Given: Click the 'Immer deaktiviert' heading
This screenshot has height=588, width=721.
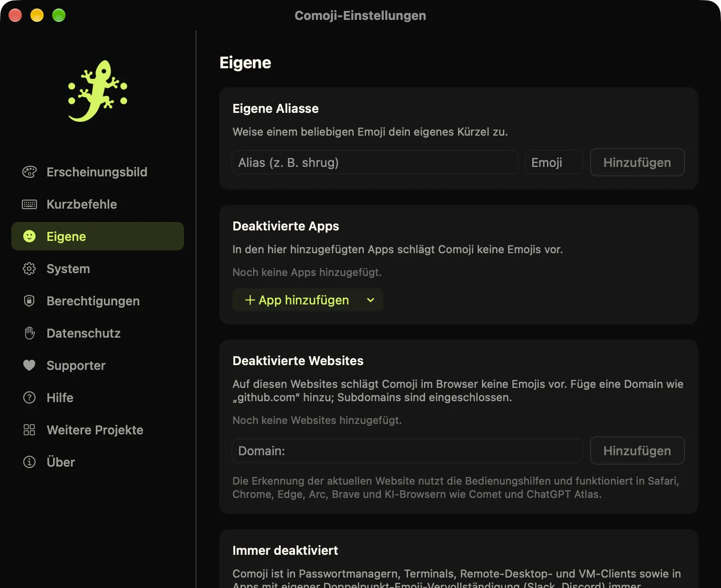Looking at the screenshot, I should click(x=285, y=551).
